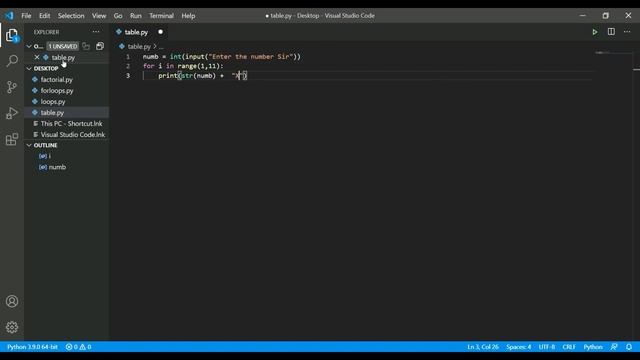The width and height of the screenshot is (640, 360).
Task: Minimize the VS Code window
Action: click(x=582, y=16)
